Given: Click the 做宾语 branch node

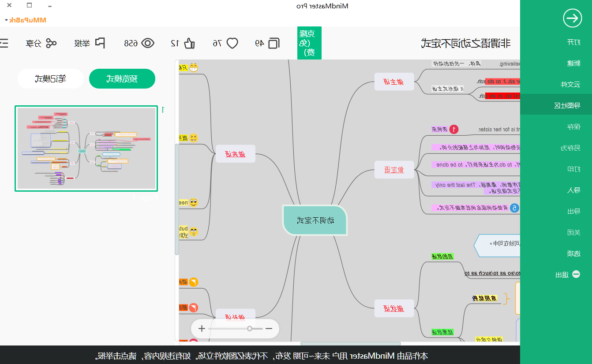Looking at the screenshot, I should click(x=236, y=154).
